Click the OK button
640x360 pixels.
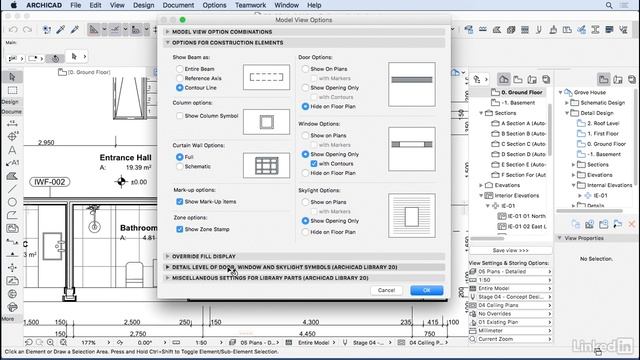tap(427, 290)
